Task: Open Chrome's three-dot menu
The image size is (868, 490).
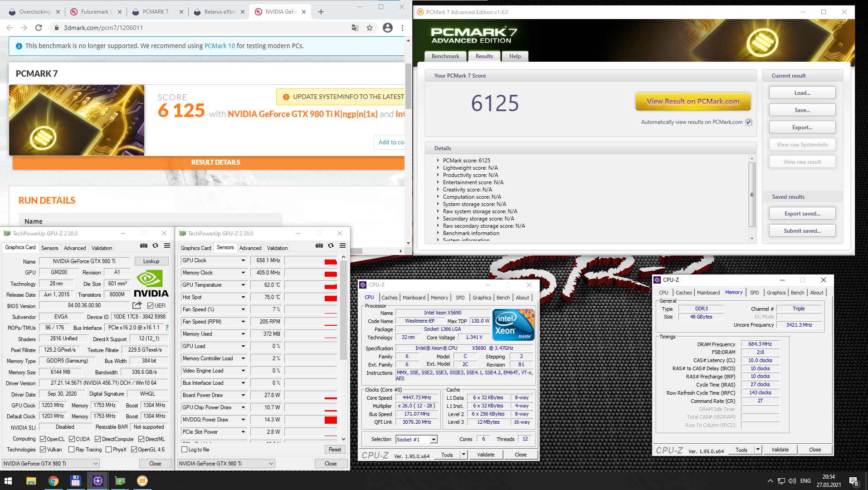Action: (402, 28)
